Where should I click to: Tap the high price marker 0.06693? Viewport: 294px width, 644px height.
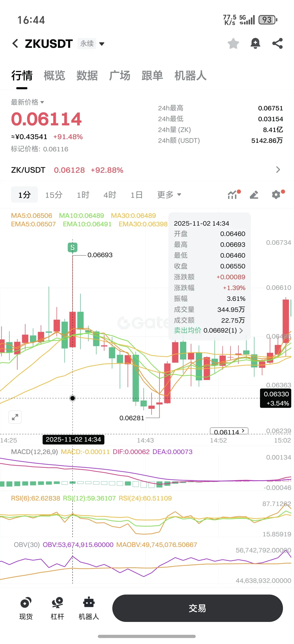tap(100, 255)
